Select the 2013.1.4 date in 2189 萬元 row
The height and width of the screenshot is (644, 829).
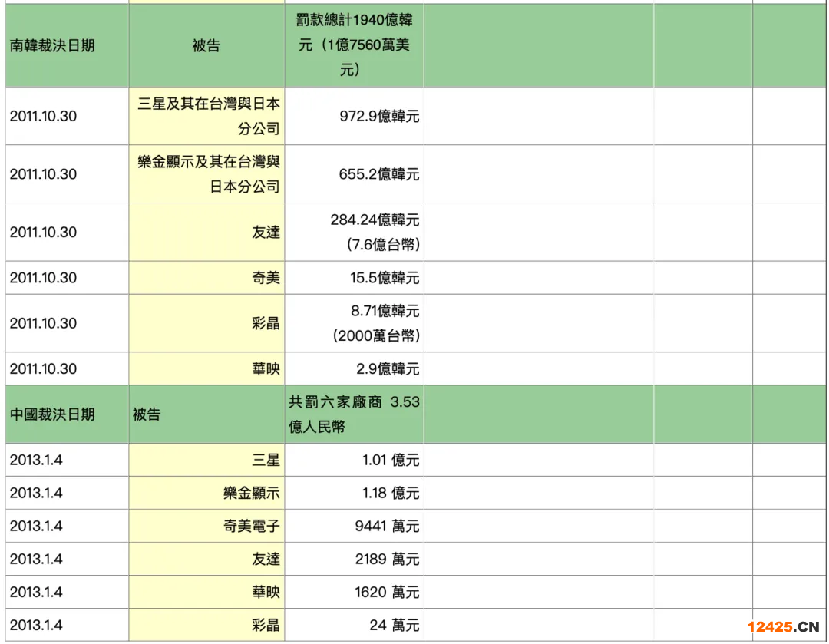(36, 559)
